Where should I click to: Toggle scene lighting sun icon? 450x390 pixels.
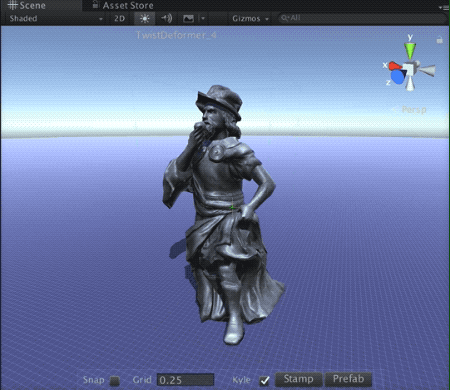[144, 19]
